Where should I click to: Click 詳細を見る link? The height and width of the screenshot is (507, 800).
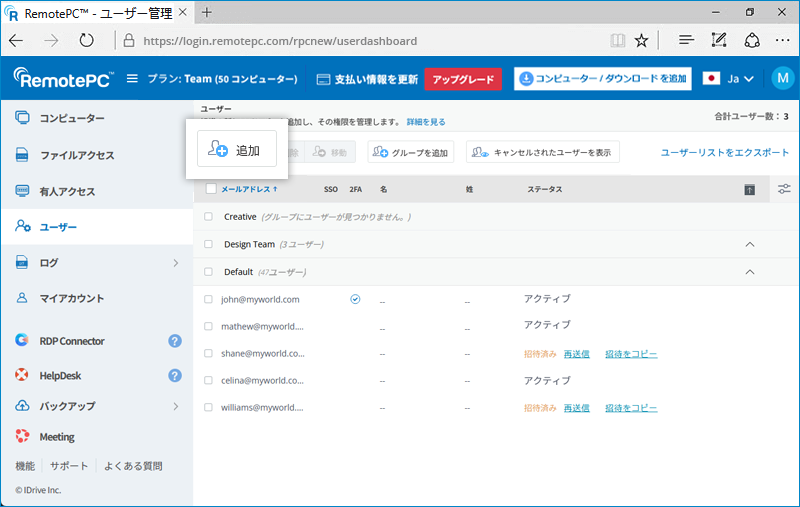[426, 122]
